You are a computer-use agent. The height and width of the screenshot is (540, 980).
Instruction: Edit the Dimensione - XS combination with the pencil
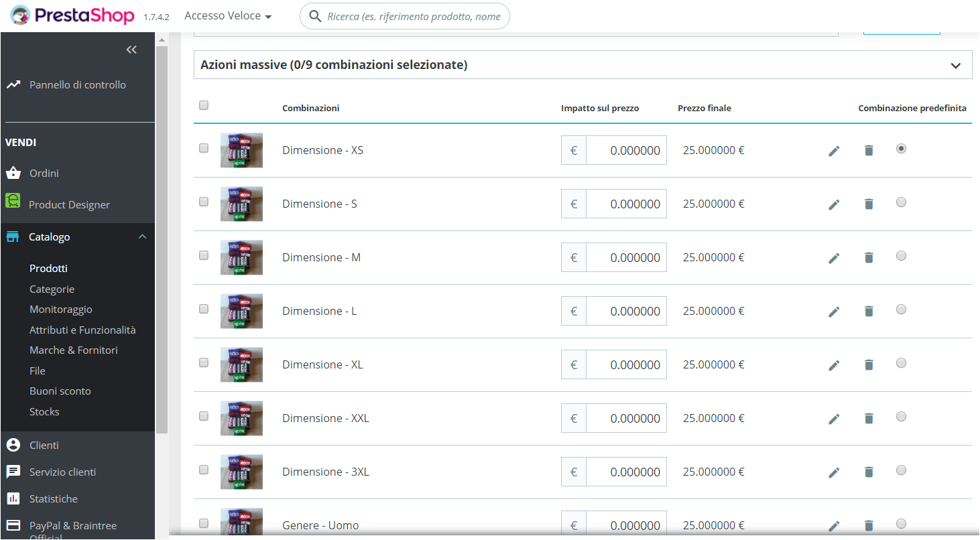(x=834, y=151)
